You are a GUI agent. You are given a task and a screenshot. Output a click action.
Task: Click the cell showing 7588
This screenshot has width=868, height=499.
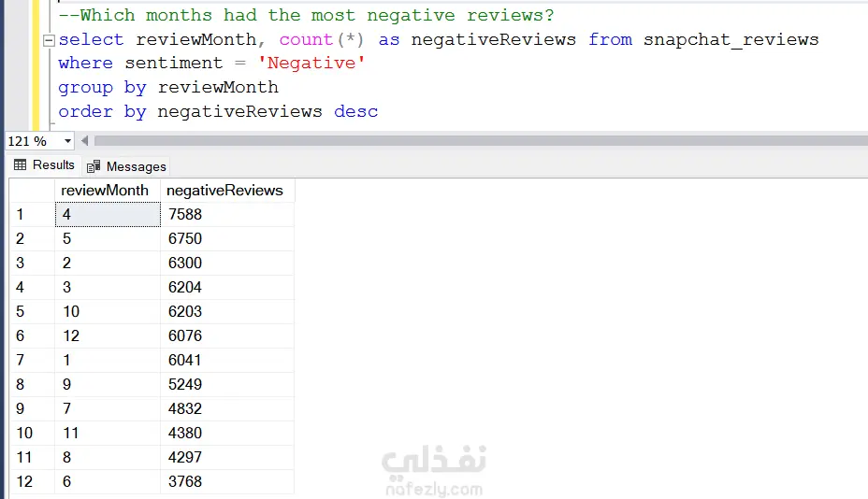[227, 214]
